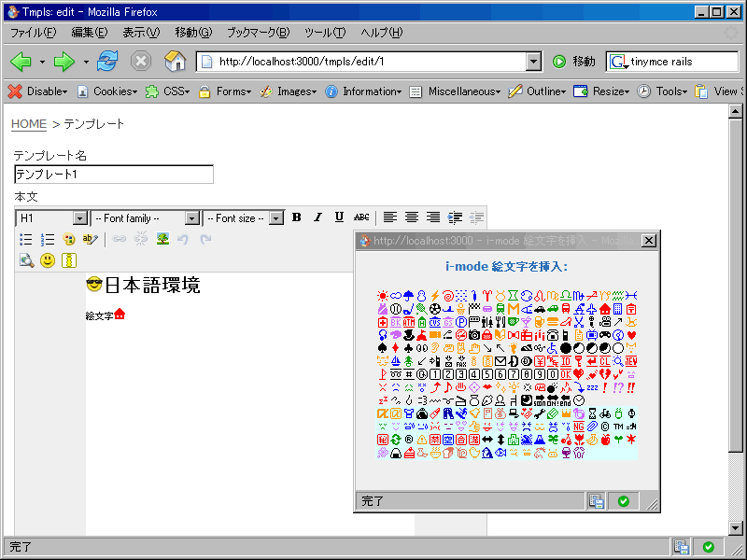Open the yellow i-mode emoji button
747x560 pixels.
click(x=69, y=260)
